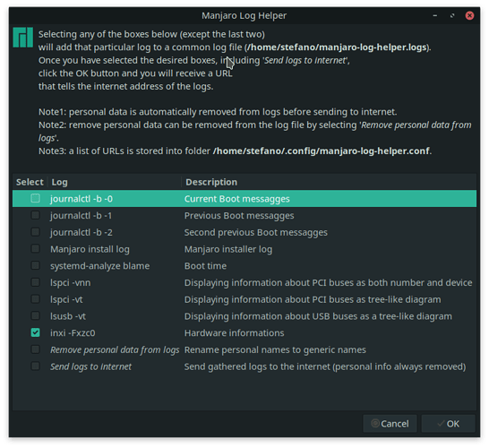
Task: Select the PCI buses tree-like diagram description
Action: coord(313,299)
